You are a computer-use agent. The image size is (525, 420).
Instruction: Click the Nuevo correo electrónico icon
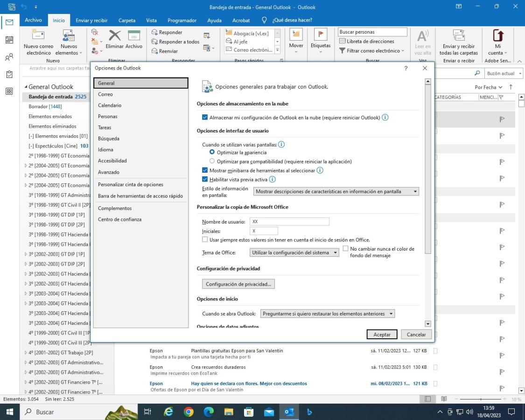(x=39, y=36)
